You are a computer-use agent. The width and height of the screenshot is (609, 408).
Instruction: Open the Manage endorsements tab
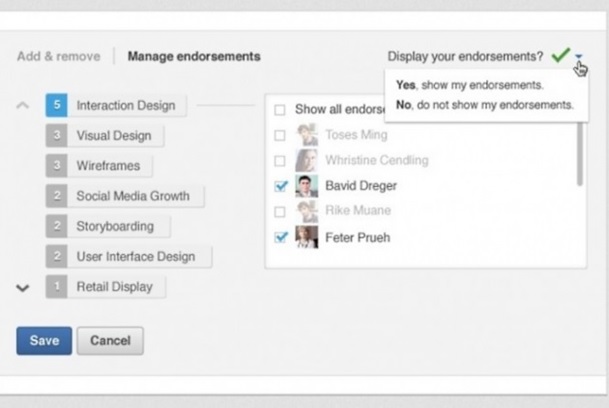point(193,57)
